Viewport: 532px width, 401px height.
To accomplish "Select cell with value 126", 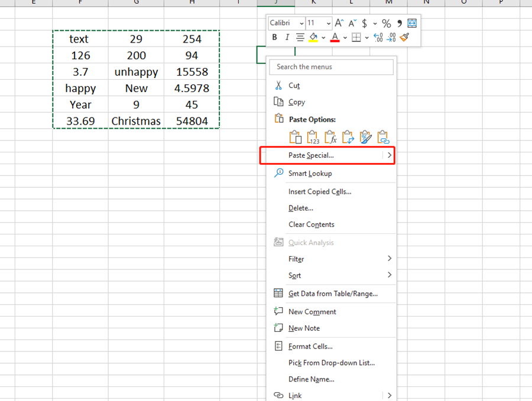I will click(x=80, y=56).
